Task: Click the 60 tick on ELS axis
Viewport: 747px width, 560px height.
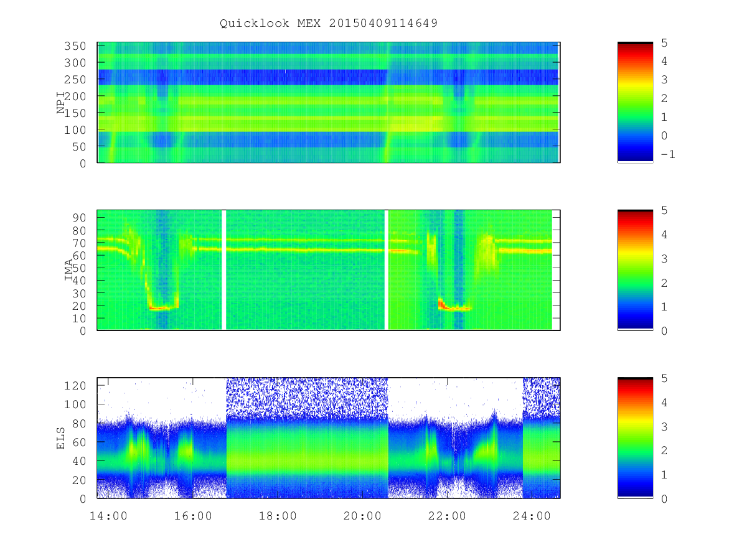Action: click(80, 442)
